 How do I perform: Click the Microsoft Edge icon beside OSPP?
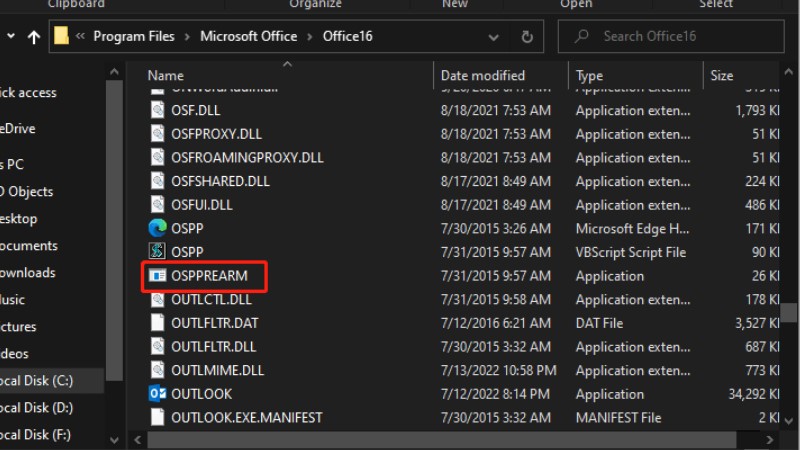(157, 228)
